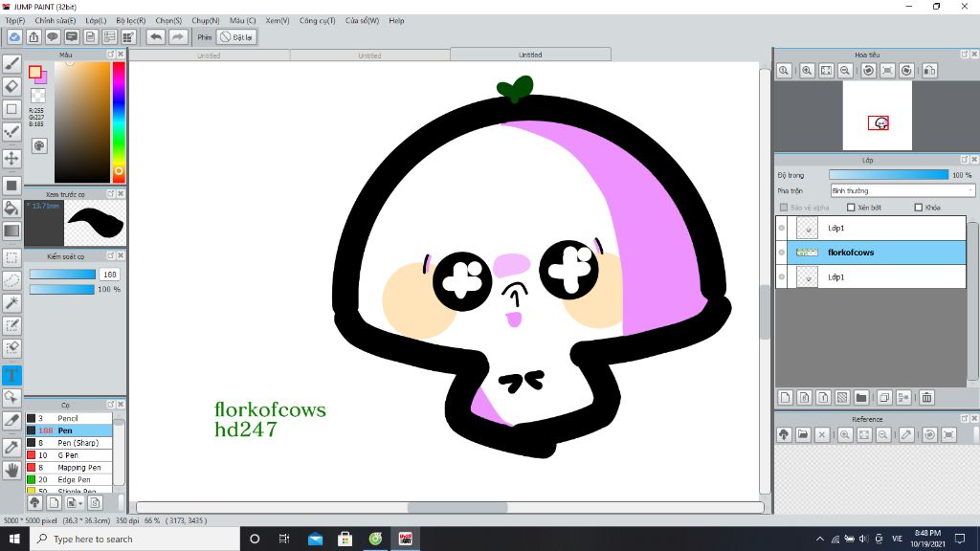Select the Move tool

tap(11, 158)
